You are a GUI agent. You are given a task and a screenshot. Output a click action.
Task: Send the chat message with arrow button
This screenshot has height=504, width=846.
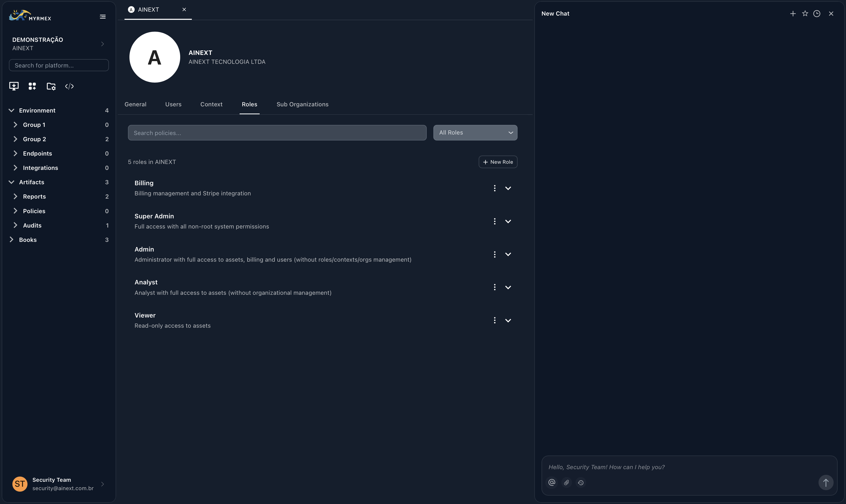pos(826,482)
